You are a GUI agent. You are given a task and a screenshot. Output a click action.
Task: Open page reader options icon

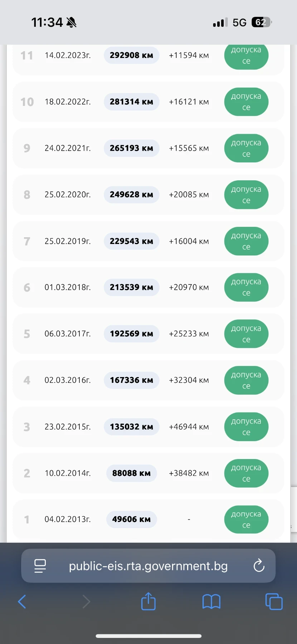40,566
